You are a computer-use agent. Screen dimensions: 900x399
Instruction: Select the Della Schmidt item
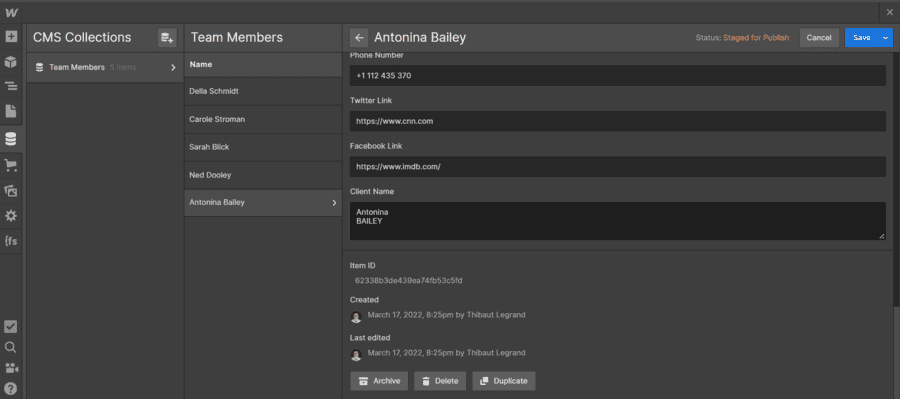(x=263, y=91)
